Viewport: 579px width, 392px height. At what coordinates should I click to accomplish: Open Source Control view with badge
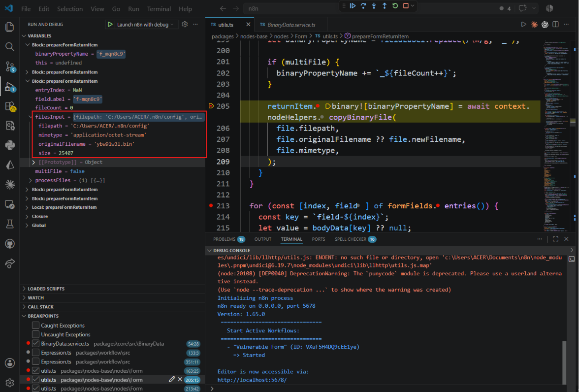(x=10, y=66)
